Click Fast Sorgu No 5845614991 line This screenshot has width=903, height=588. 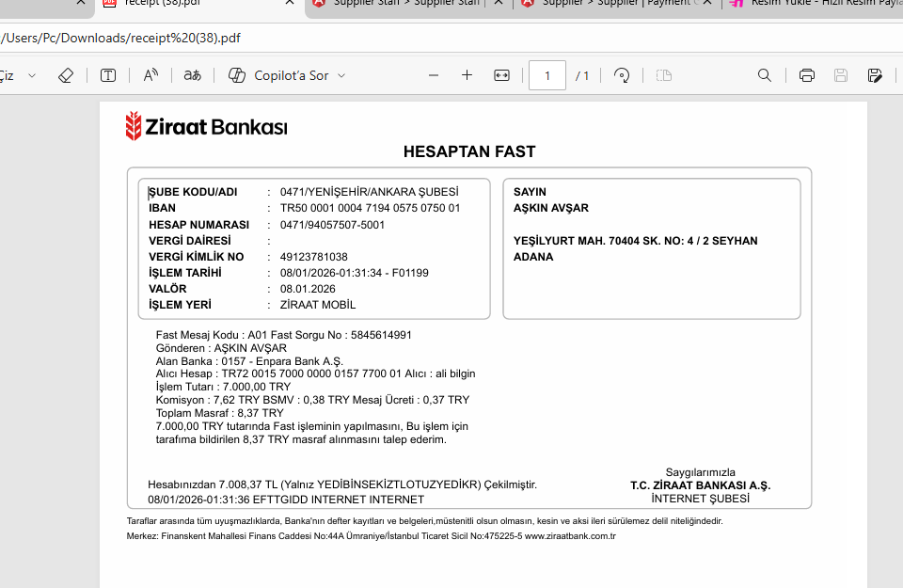(284, 335)
